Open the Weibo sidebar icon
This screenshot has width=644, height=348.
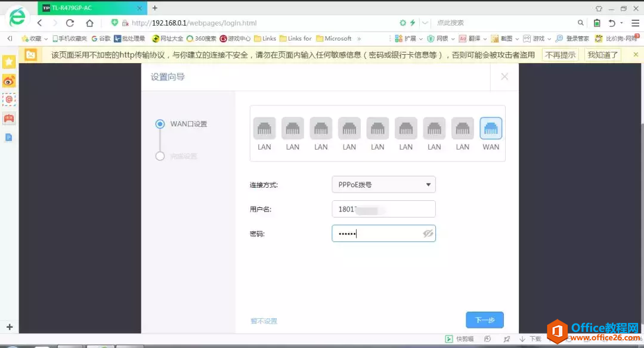click(9, 81)
